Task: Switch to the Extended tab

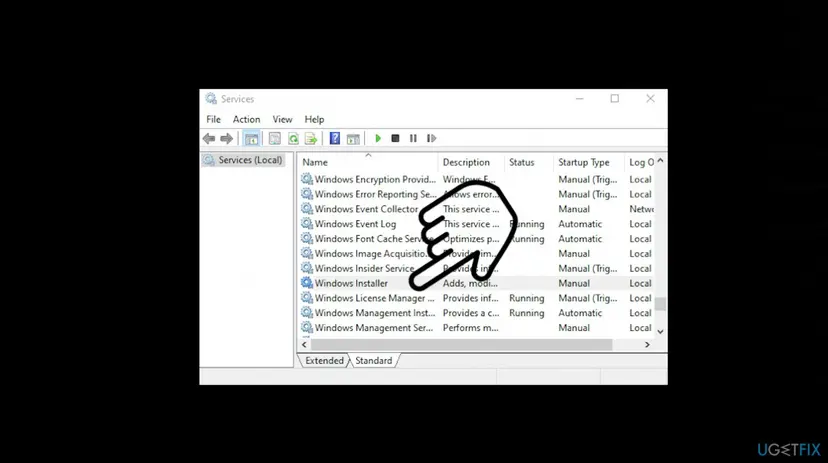Action: pyautogui.click(x=324, y=361)
